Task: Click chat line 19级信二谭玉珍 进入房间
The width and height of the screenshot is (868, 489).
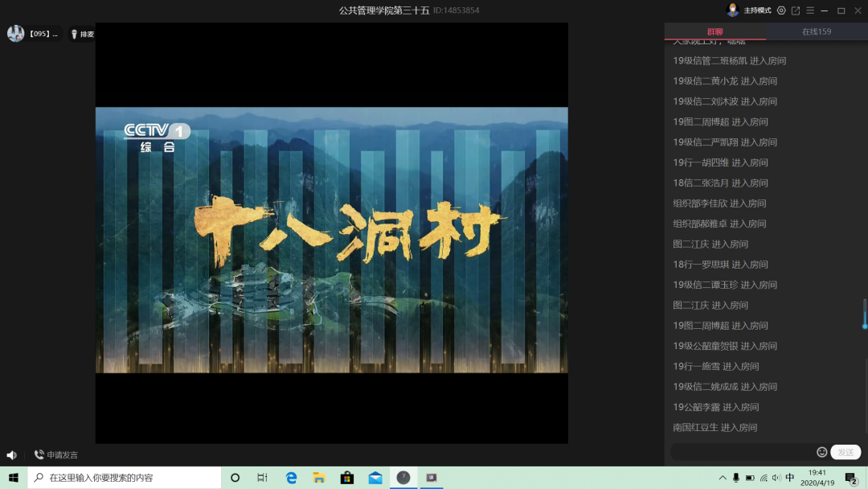Action: 725,286
